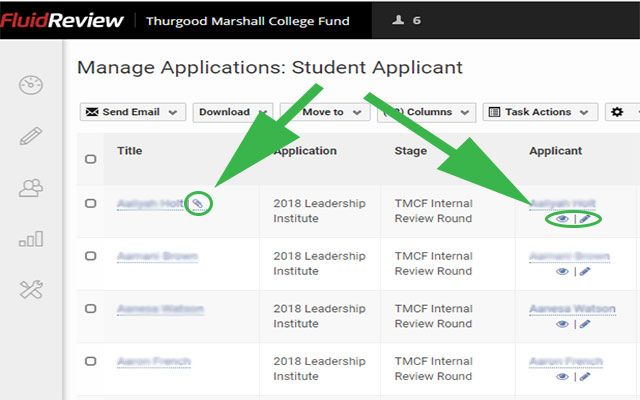View first row applicant via eye icon
The width and height of the screenshot is (640, 400).
point(562,219)
